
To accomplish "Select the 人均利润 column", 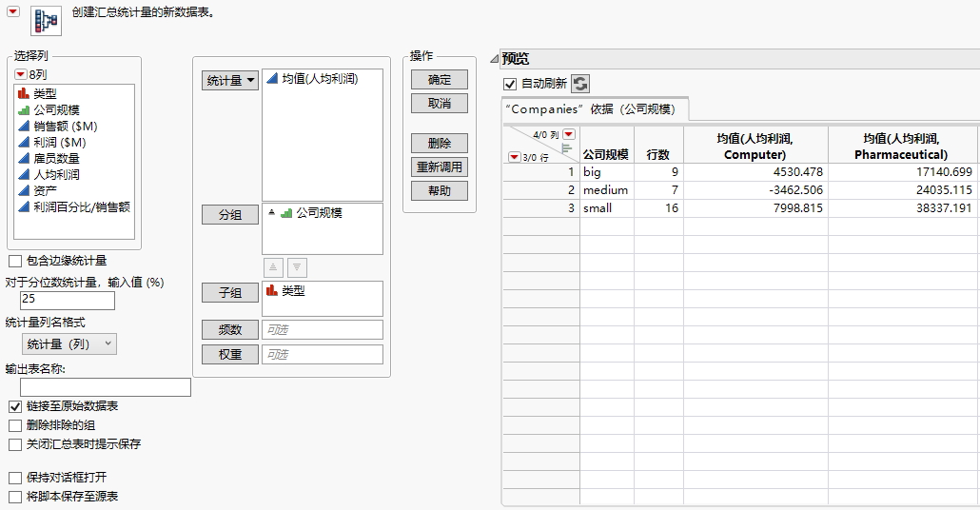I will coord(56,175).
